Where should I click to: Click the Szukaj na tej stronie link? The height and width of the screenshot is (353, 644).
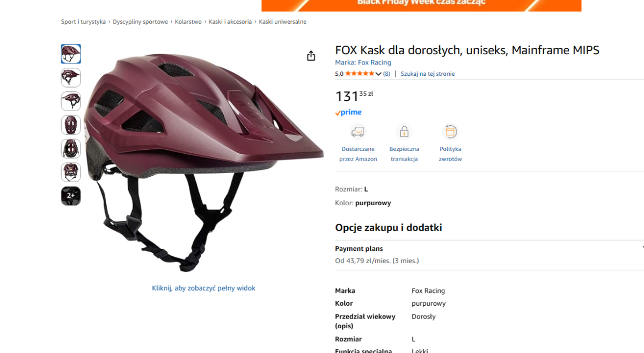point(428,74)
